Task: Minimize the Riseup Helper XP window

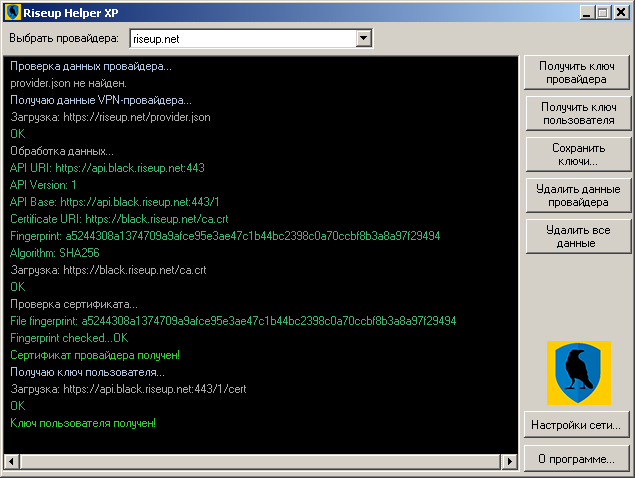Action: click(x=586, y=12)
